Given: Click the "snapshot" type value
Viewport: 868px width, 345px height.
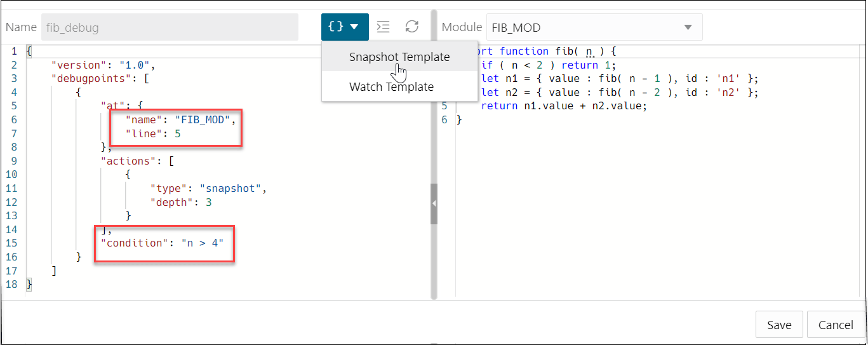Looking at the screenshot, I should pos(230,188).
